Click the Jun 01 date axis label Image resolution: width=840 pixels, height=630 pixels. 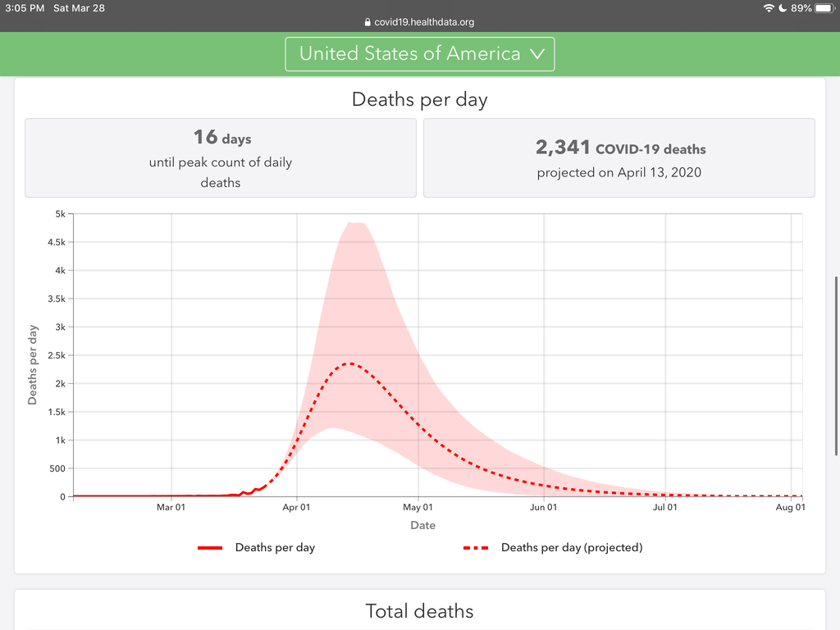point(543,509)
